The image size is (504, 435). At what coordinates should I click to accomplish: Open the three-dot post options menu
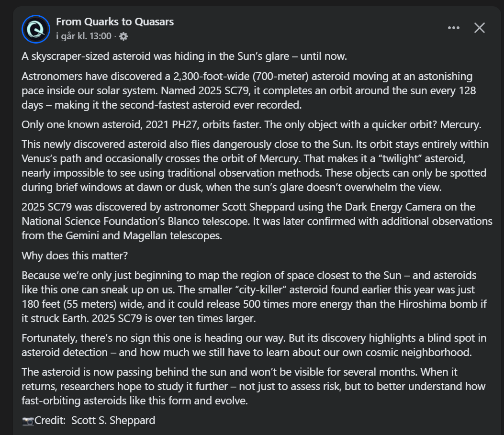pyautogui.click(x=453, y=28)
